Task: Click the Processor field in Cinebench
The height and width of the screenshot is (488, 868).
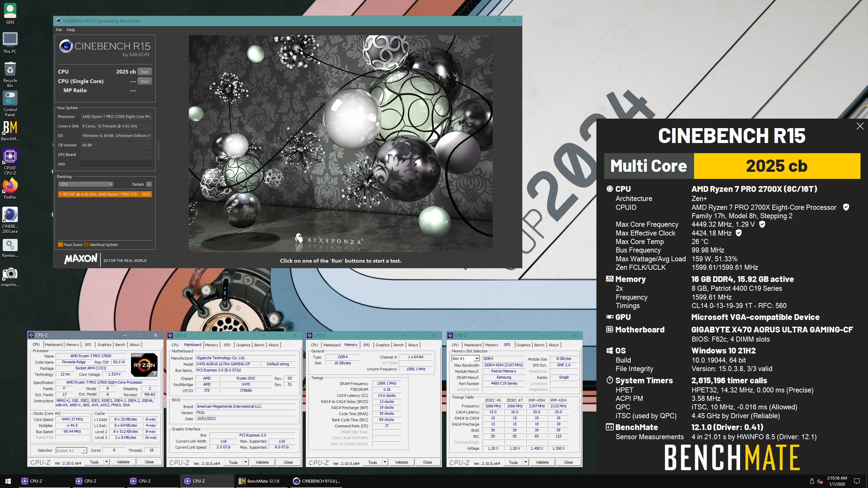Action: pyautogui.click(x=116, y=117)
